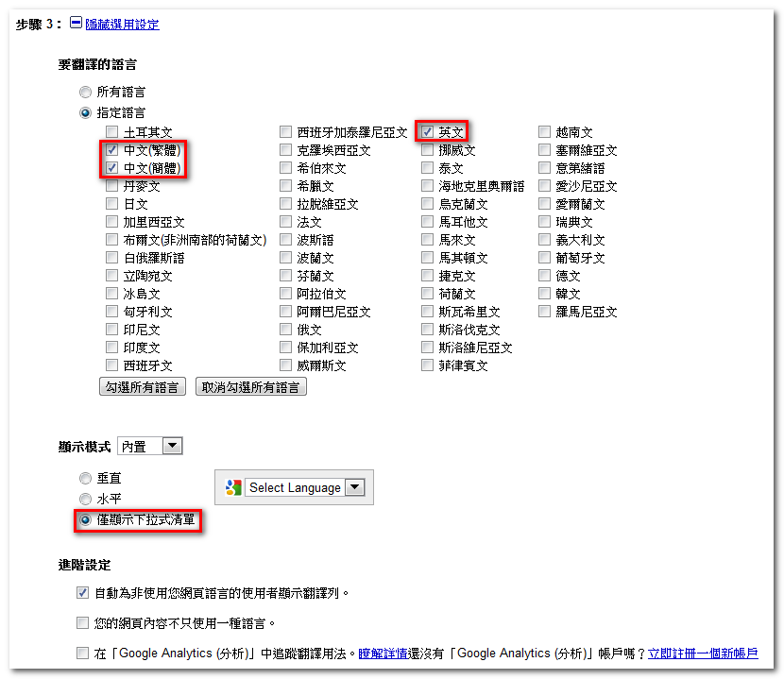Image resolution: width=784 pixels, height=679 pixels.
Task: Click the Google icon in Select Language widget
Action: pos(233,487)
